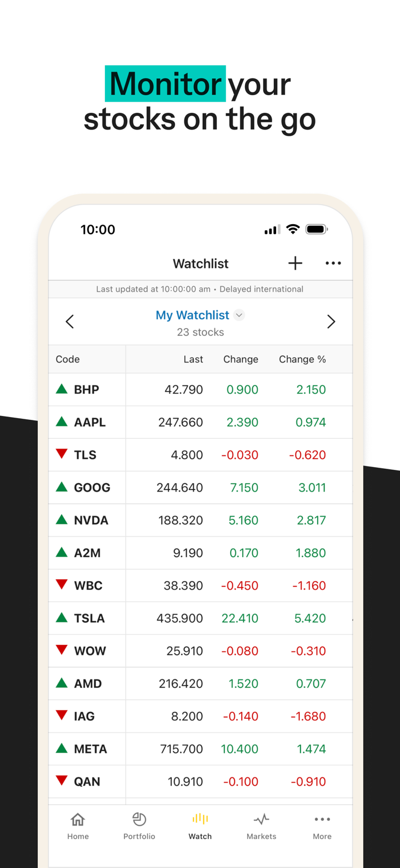Tap the plus icon to add stock
400x868 pixels.
coord(295,264)
